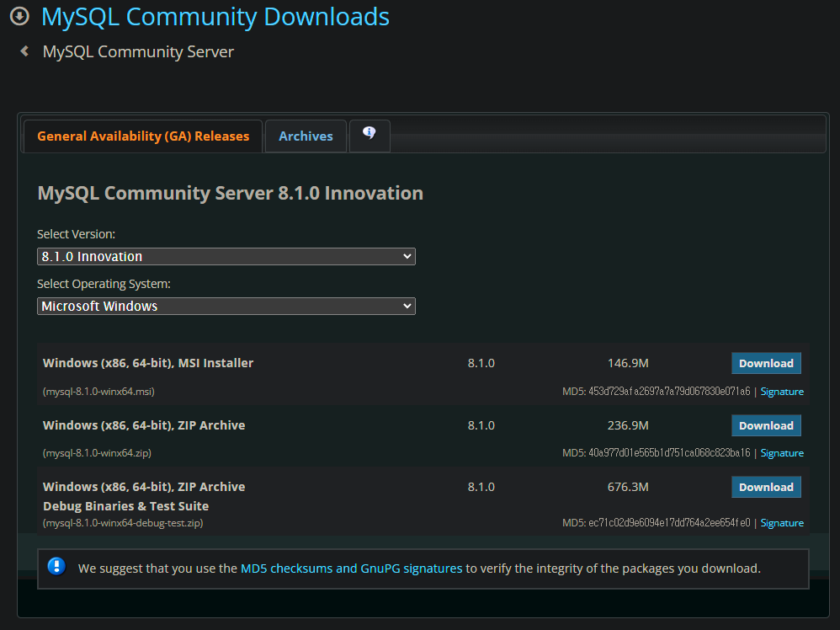Open Signature link for mysql-8.1.0-winx64.zip
The width and height of the screenshot is (840, 630).
(782, 453)
